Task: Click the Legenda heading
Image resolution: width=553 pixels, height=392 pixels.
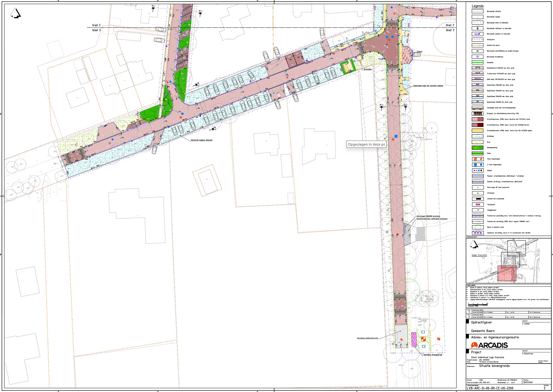Action: point(477,6)
